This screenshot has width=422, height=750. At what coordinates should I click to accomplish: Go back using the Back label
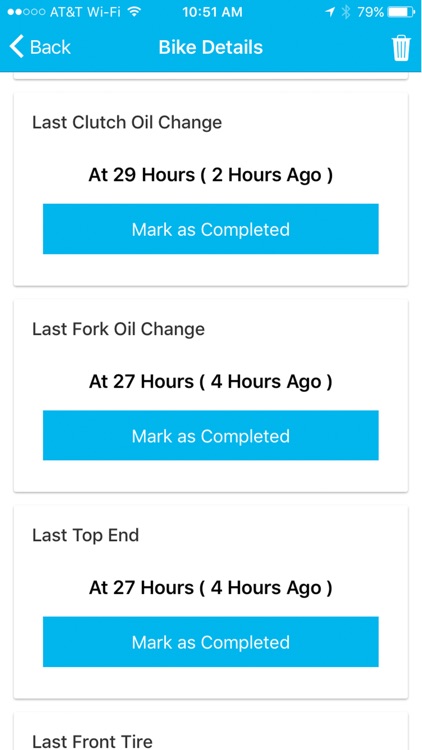pos(50,47)
